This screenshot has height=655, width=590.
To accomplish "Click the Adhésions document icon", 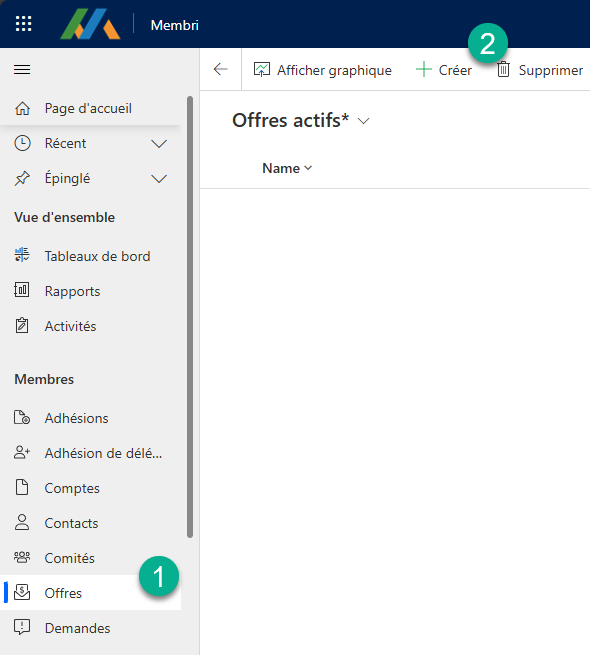I will pos(22,417).
